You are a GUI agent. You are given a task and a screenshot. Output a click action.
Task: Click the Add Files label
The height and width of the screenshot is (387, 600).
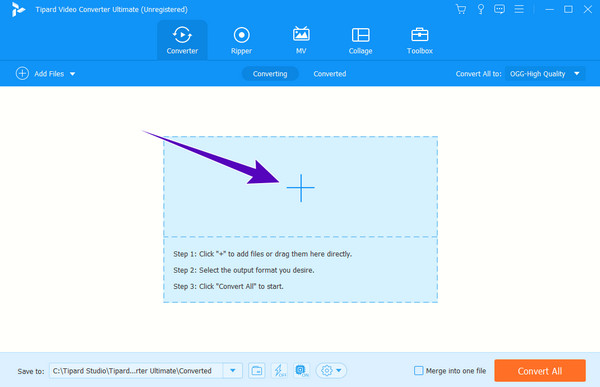[x=49, y=74]
